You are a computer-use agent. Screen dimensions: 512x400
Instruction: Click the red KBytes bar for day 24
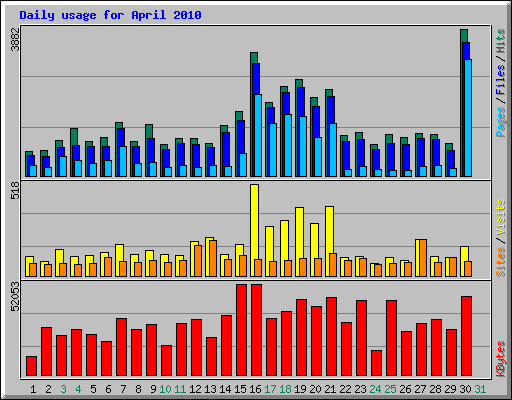pyautogui.click(x=376, y=363)
